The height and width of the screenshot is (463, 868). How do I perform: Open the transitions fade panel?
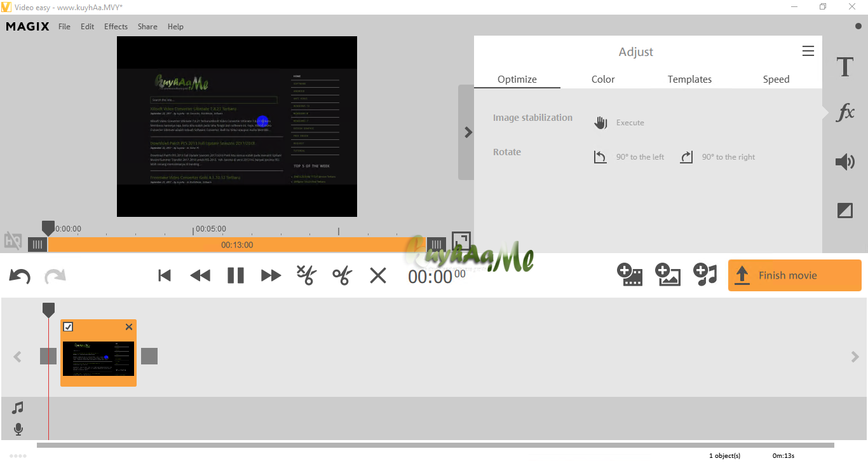pyautogui.click(x=844, y=211)
